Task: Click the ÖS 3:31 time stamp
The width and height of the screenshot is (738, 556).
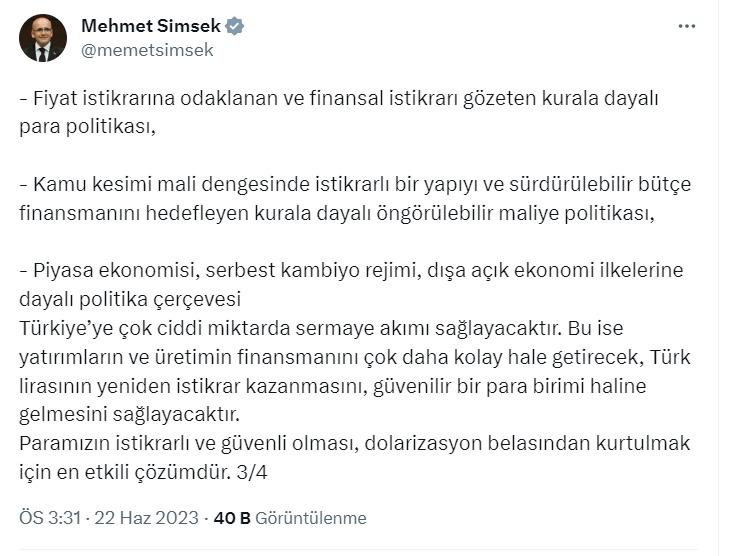Action: (x=50, y=517)
